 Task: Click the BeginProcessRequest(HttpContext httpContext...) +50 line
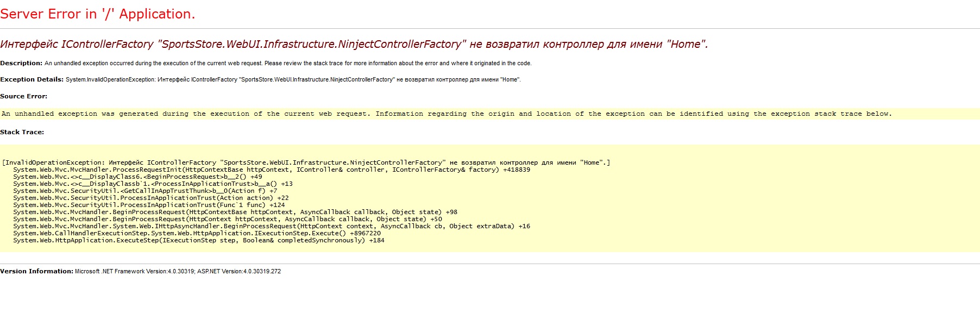click(x=228, y=219)
